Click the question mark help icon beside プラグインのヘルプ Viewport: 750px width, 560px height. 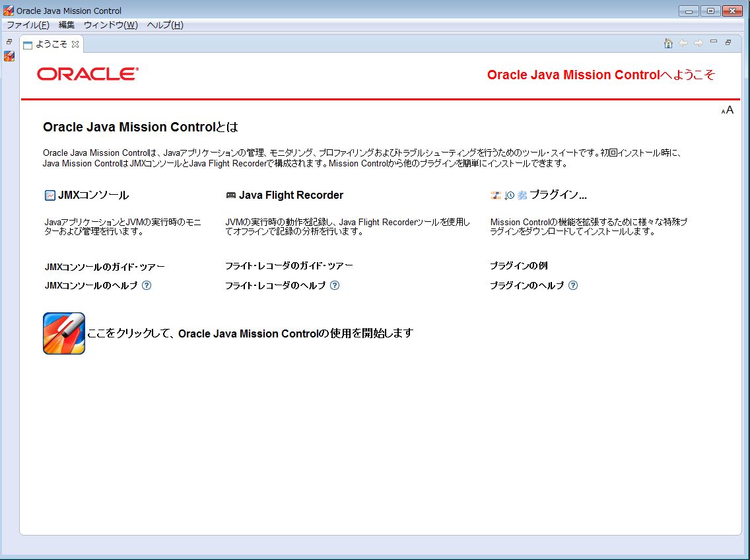(573, 285)
